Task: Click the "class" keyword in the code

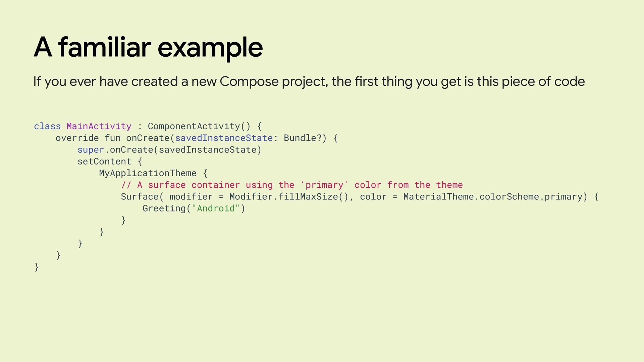Action: point(47,126)
